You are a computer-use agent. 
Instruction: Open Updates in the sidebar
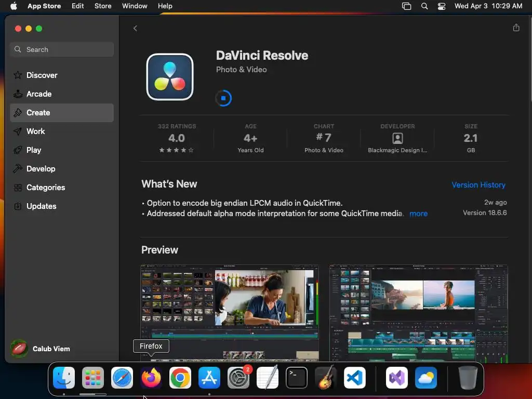click(x=62, y=206)
